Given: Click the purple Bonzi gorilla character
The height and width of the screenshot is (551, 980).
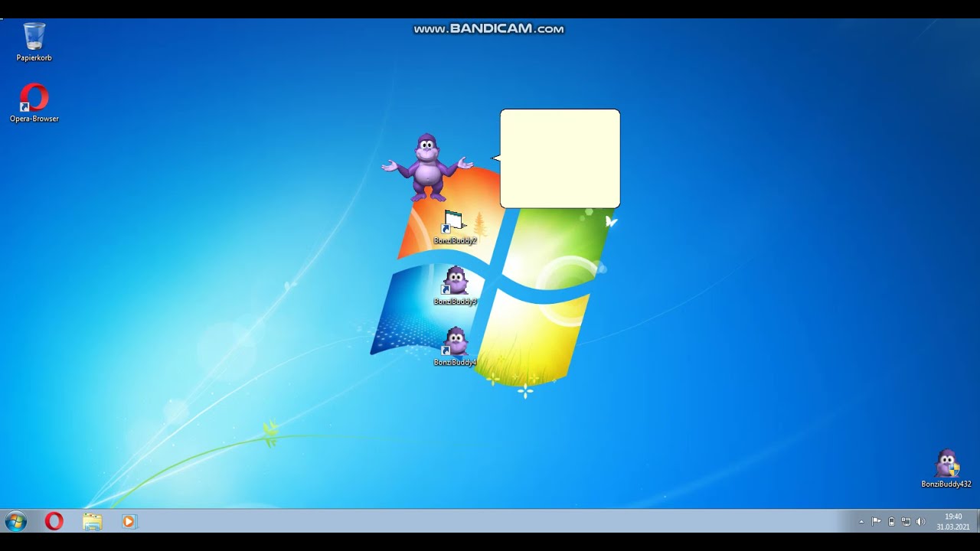Looking at the screenshot, I should tap(427, 167).
